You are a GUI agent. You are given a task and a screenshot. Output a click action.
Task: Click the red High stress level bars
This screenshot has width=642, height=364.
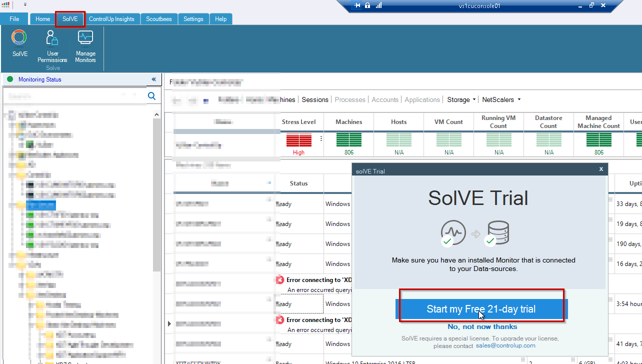299,140
